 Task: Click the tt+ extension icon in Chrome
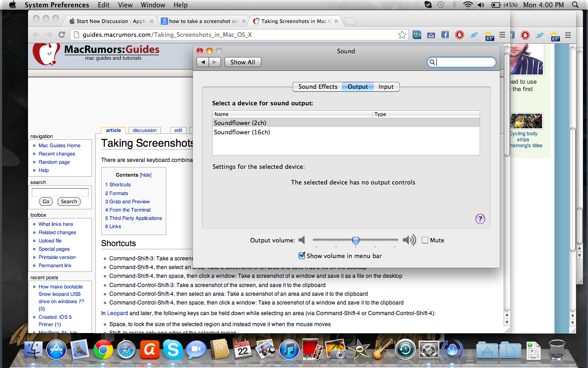[x=417, y=35]
